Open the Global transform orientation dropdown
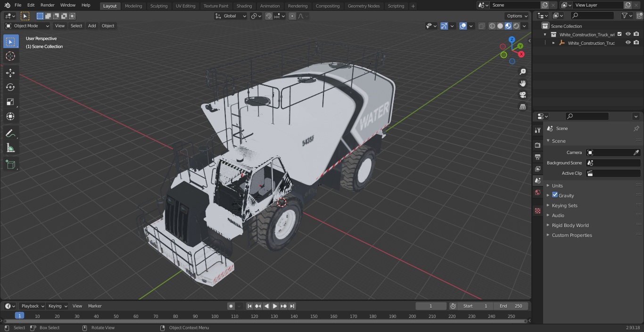644x332 pixels. coord(231,16)
